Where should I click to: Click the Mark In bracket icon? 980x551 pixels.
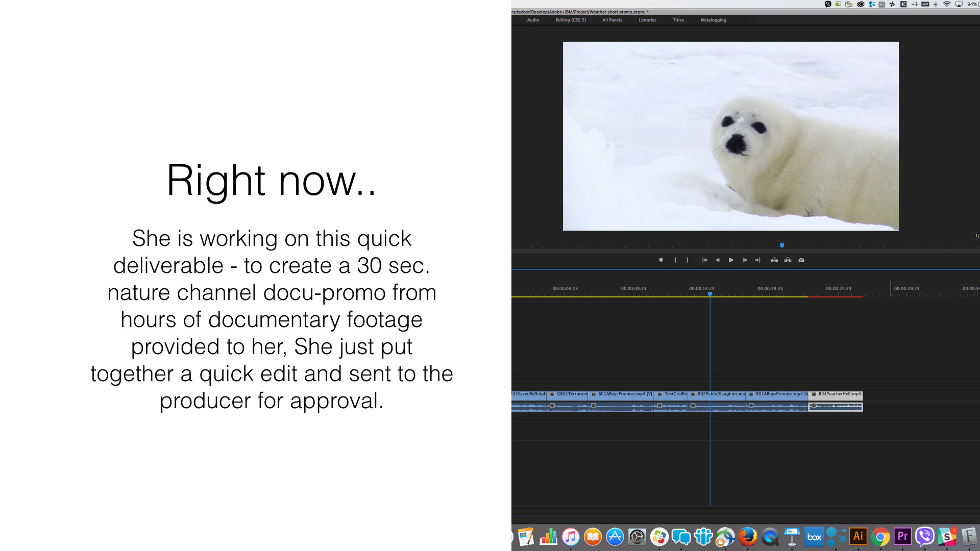coord(675,260)
